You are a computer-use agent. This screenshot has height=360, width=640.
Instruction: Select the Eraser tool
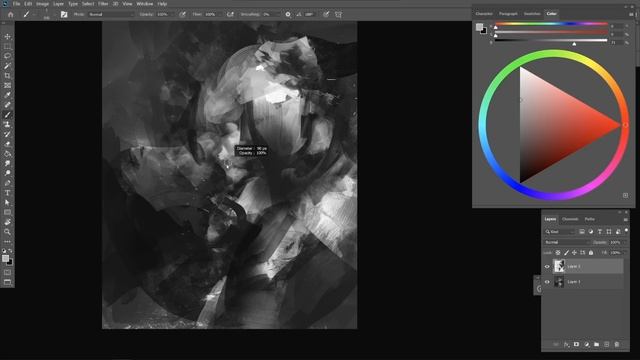7,144
